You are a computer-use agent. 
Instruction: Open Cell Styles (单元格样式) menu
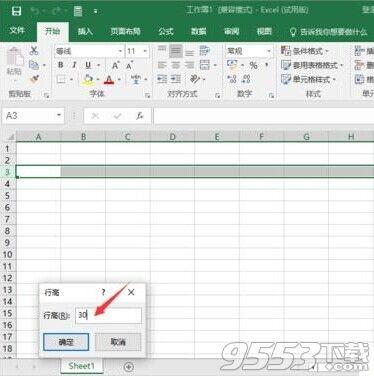308,79
